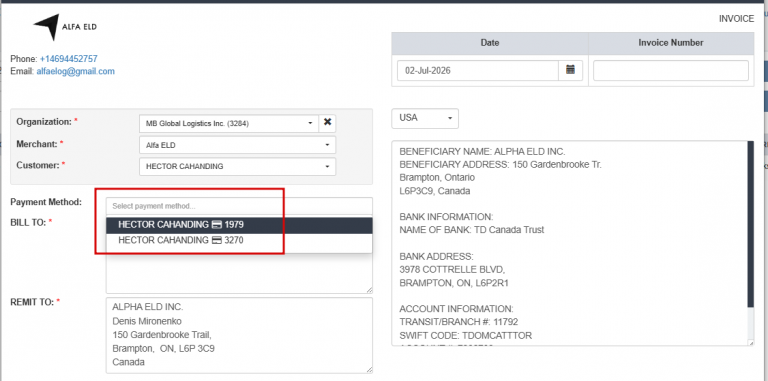Click the REMIT TO address text area
This screenshot has height=381, width=768.
point(239,335)
